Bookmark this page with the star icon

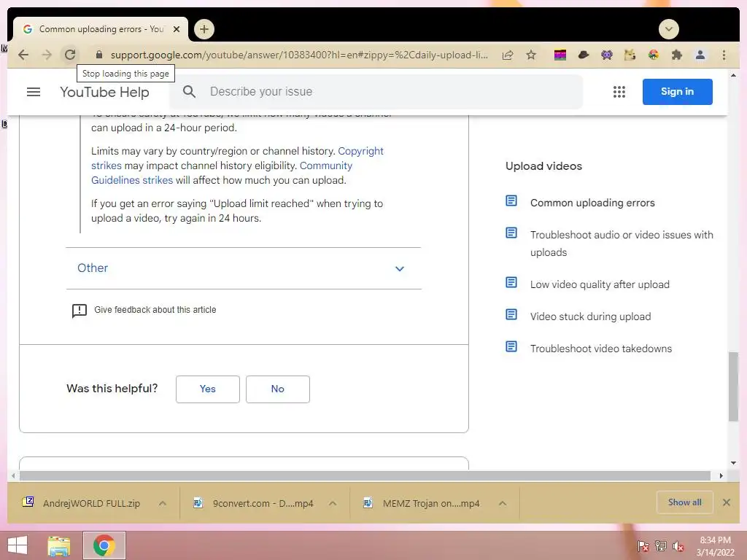531,55
